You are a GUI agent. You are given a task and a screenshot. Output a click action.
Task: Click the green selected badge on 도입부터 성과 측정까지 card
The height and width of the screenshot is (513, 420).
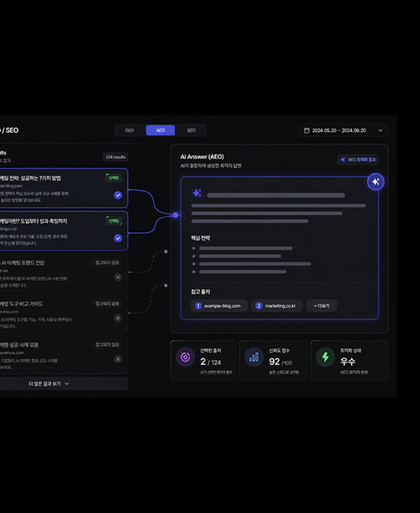[x=113, y=220]
